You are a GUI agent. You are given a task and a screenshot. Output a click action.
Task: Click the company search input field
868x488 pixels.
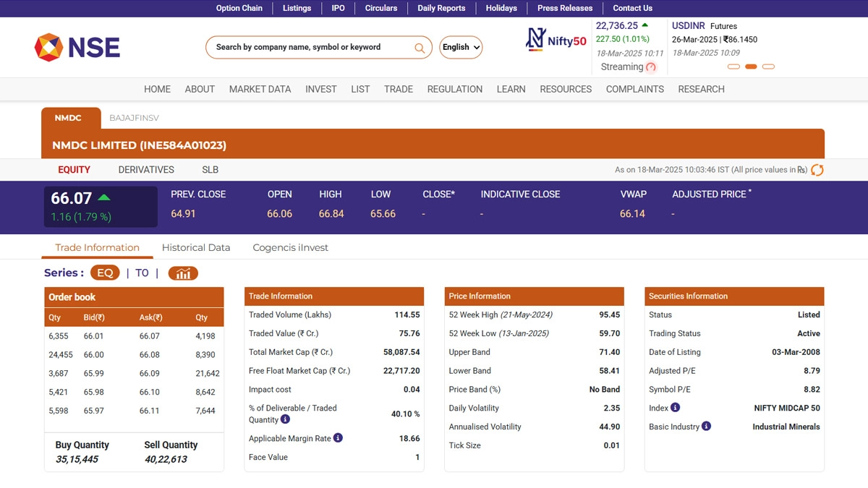(x=311, y=48)
